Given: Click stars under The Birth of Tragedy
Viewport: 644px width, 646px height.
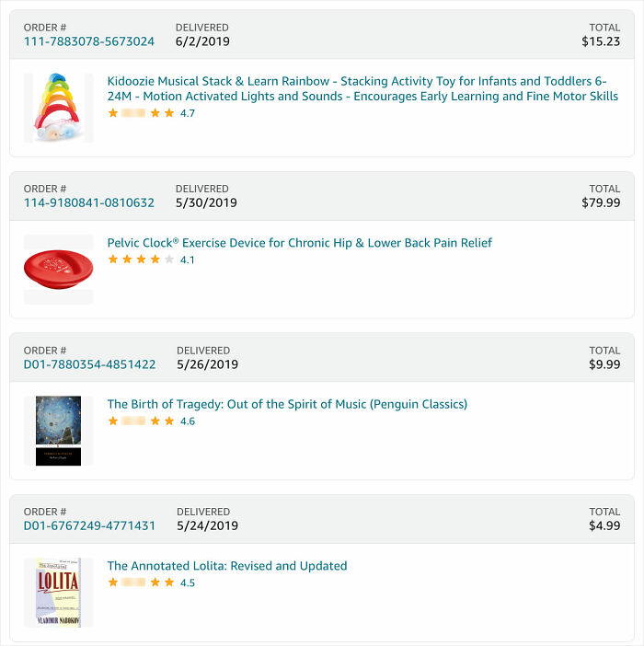Looking at the screenshot, I should tap(141, 421).
